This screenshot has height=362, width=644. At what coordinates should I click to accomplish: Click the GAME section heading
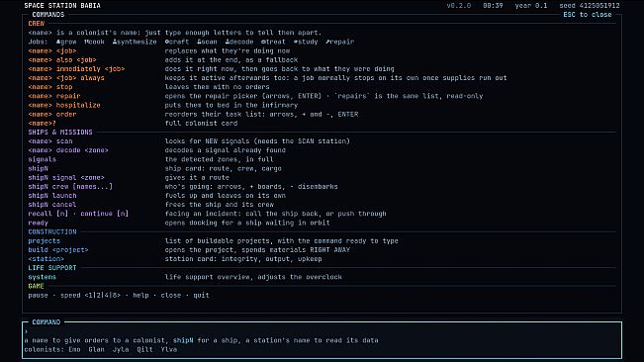37,286
